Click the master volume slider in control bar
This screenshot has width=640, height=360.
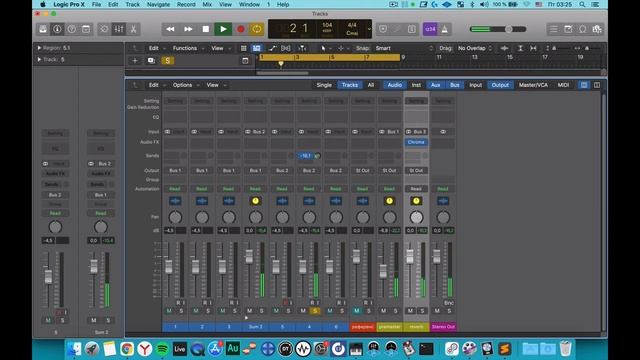coord(498,29)
